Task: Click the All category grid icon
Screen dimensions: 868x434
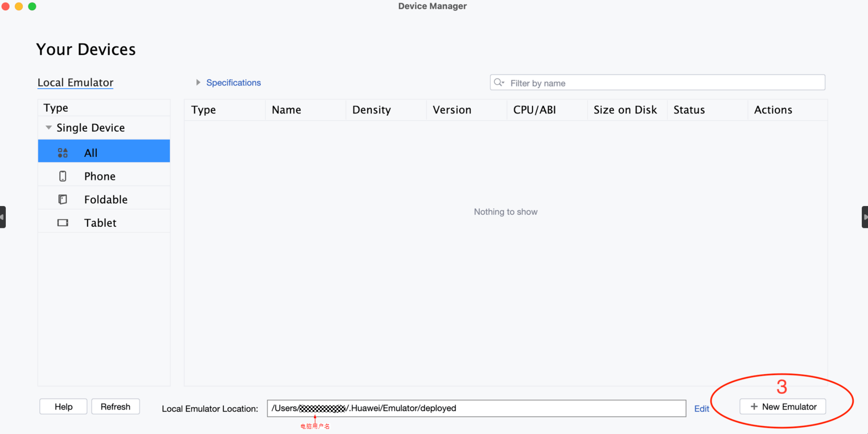Action: (x=63, y=153)
